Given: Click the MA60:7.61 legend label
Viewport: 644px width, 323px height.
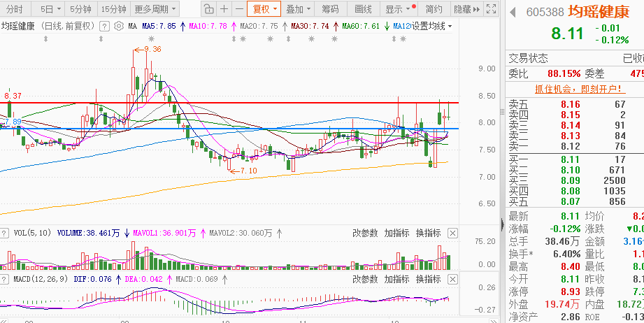Looking at the screenshot, I should pyautogui.click(x=361, y=27).
